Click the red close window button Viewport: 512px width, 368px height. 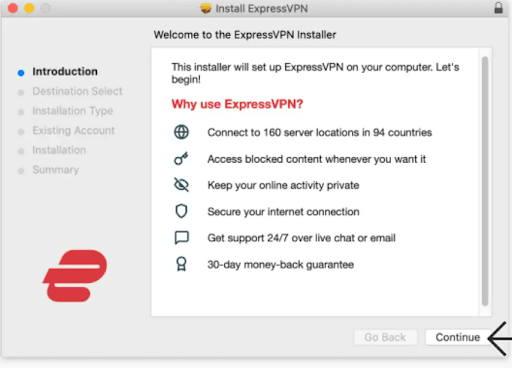pos(13,8)
